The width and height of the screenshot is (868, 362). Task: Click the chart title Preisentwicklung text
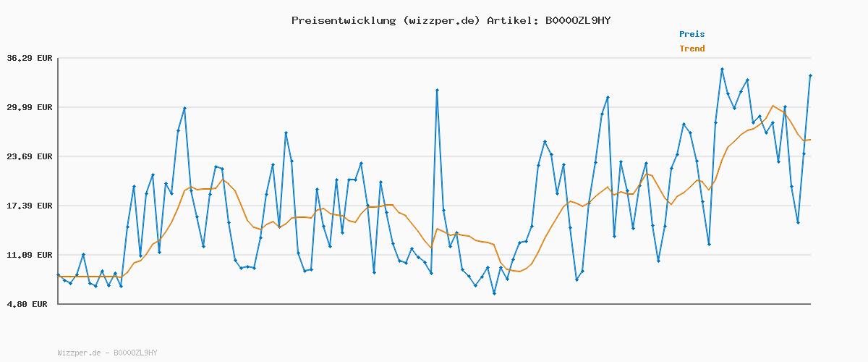pos(343,20)
